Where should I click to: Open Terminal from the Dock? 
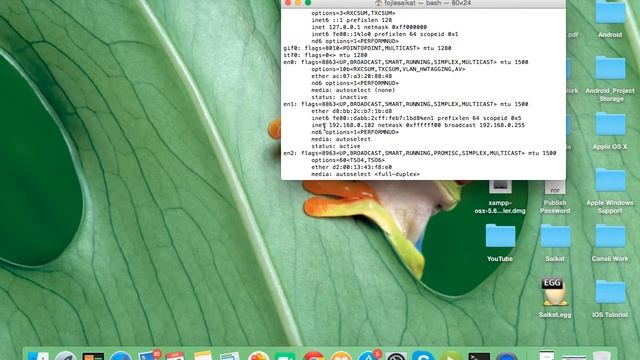479,356
